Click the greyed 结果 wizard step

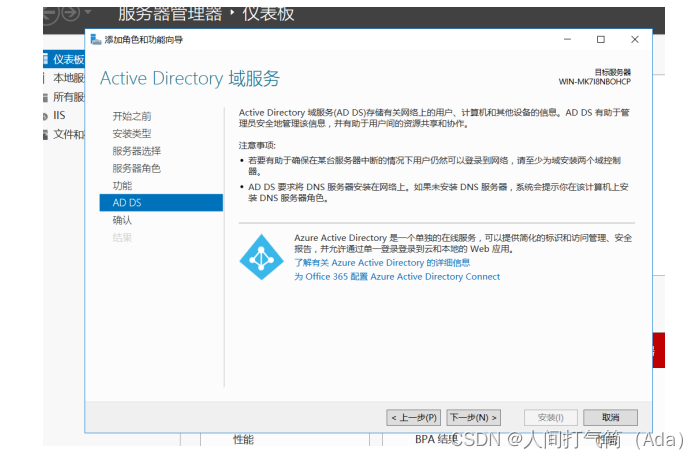pyautogui.click(x=122, y=238)
